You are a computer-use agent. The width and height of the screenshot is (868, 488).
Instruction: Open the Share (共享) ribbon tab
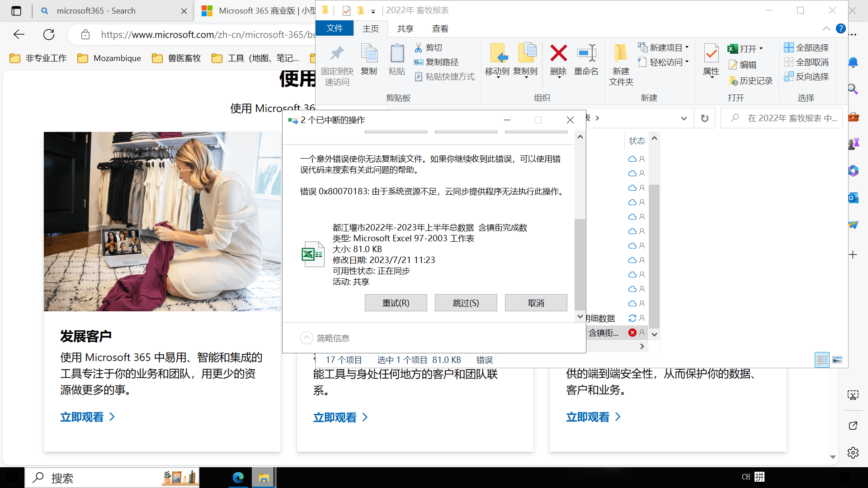point(405,28)
